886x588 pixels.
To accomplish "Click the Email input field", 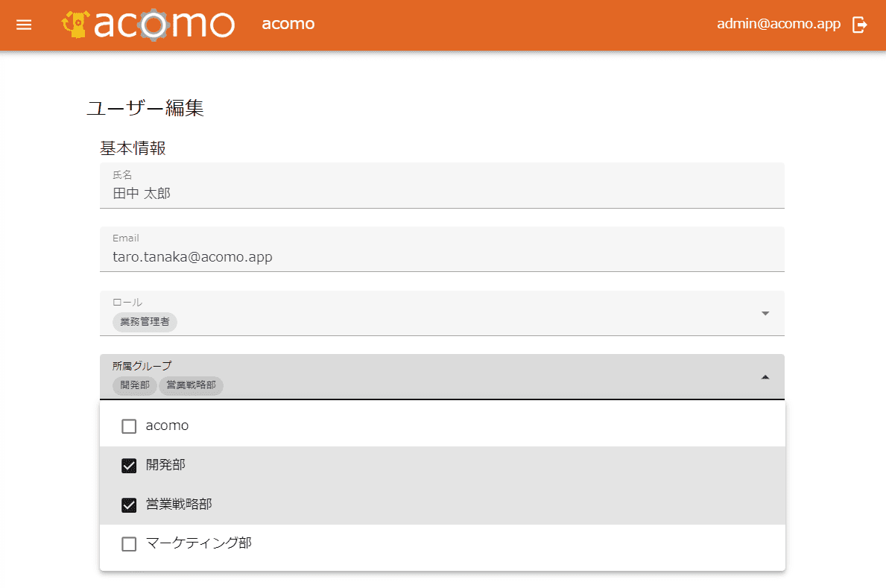I will click(441, 257).
